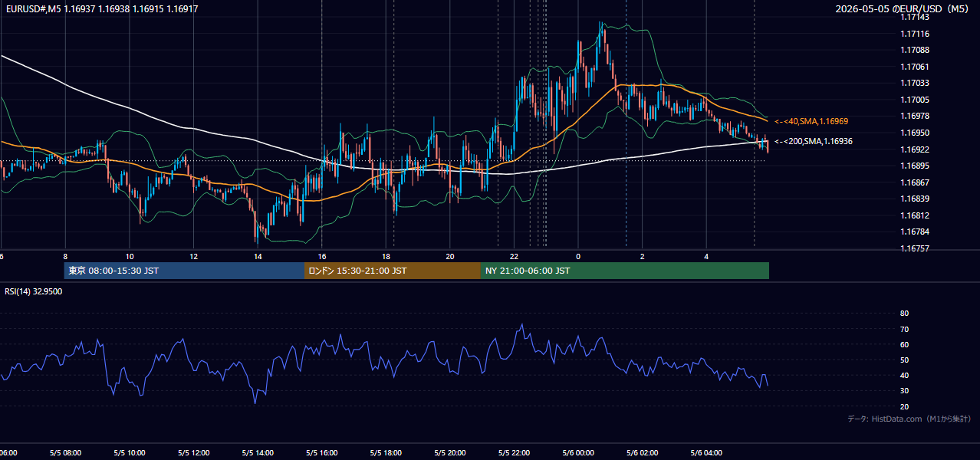This screenshot has width=980, height=460.
Task: Click the NY 21:00-06:00 JST session bar
Action: tap(625, 271)
